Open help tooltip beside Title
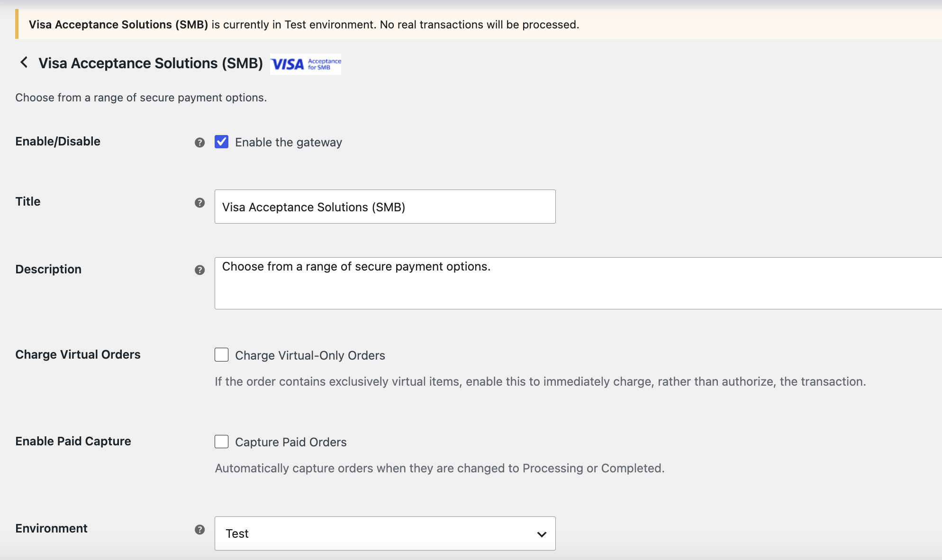This screenshot has height=560, width=942. (x=200, y=203)
